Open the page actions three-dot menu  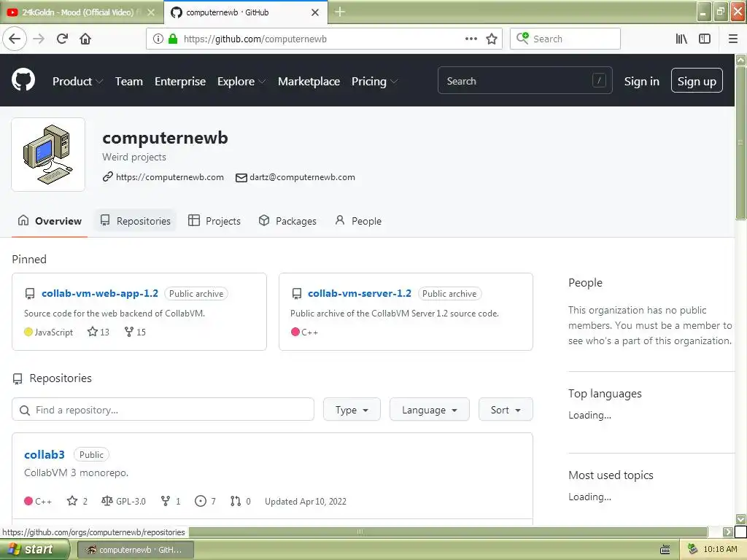point(471,39)
